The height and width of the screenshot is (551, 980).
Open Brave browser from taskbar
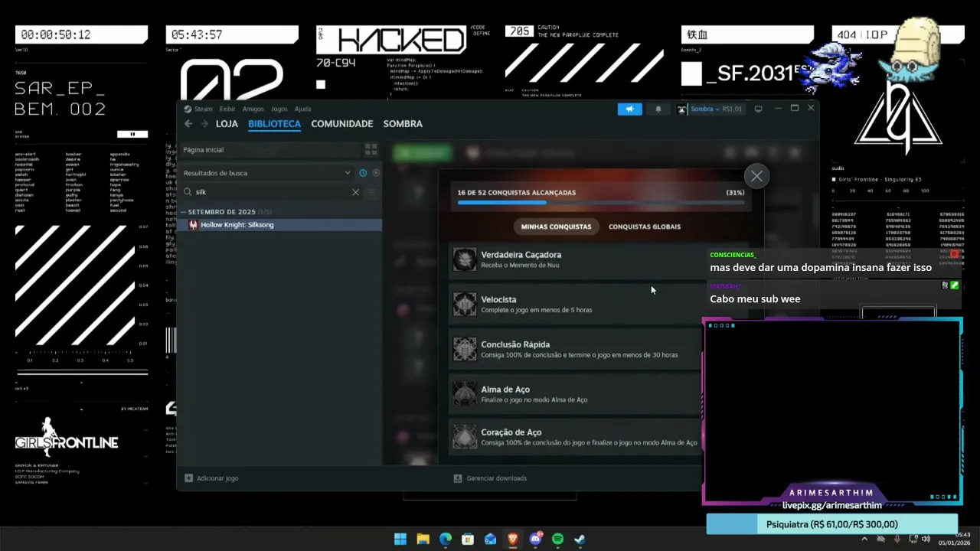513,540
